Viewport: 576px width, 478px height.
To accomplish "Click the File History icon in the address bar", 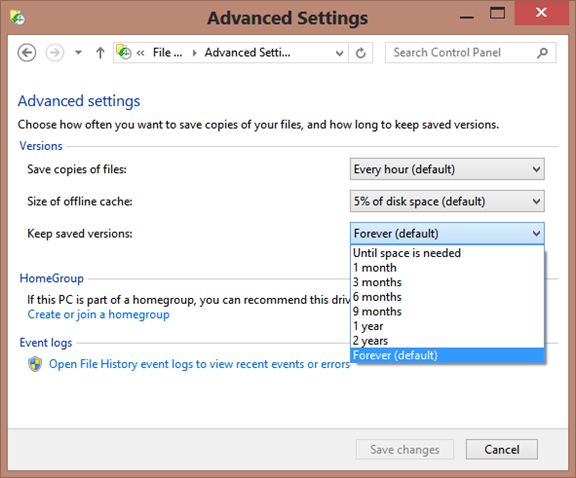I will point(124,52).
